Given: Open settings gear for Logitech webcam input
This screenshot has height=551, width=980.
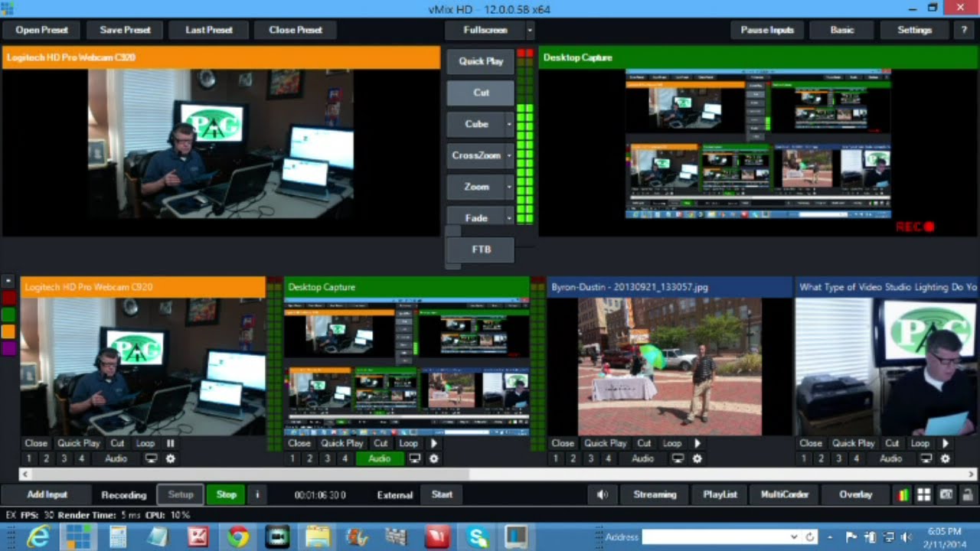Looking at the screenshot, I should [171, 458].
